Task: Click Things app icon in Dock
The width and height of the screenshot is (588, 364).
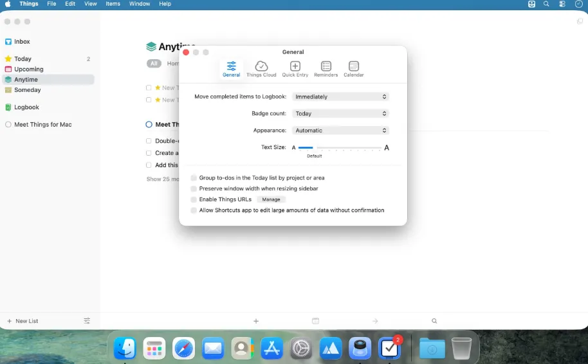Action: [389, 349]
